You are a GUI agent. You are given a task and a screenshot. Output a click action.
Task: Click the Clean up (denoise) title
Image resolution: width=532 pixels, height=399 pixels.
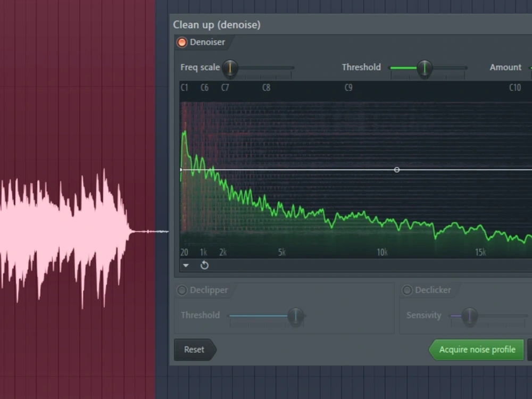[x=217, y=25]
